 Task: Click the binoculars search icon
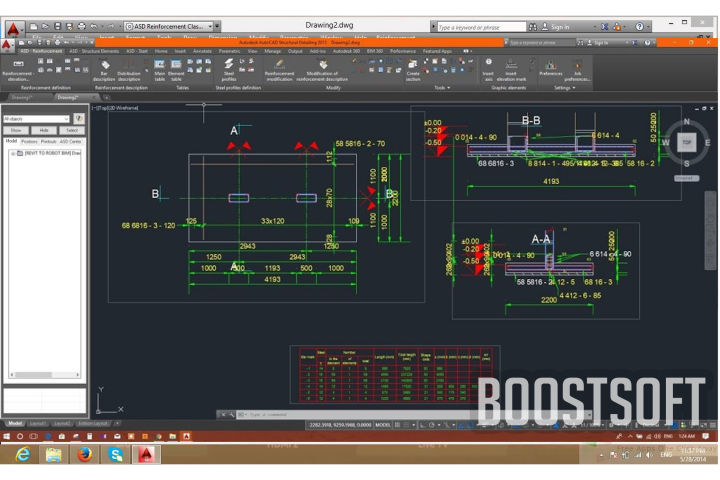pos(533,27)
